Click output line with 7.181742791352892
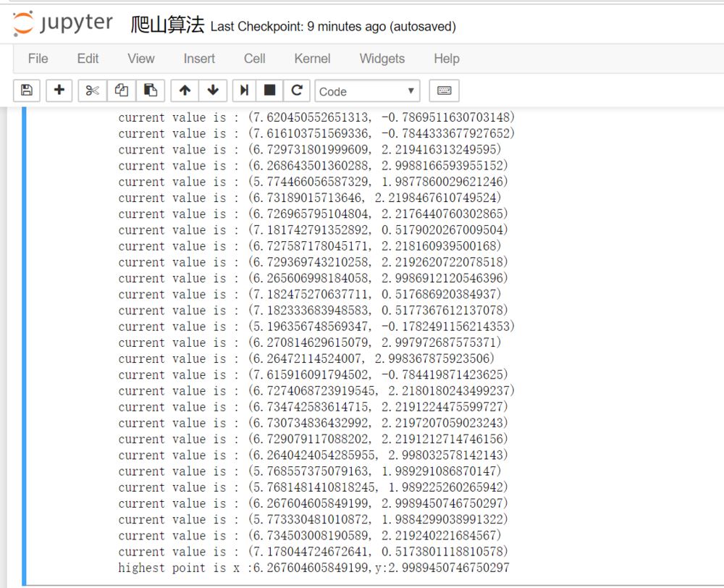This screenshot has width=724, height=588. (x=313, y=230)
